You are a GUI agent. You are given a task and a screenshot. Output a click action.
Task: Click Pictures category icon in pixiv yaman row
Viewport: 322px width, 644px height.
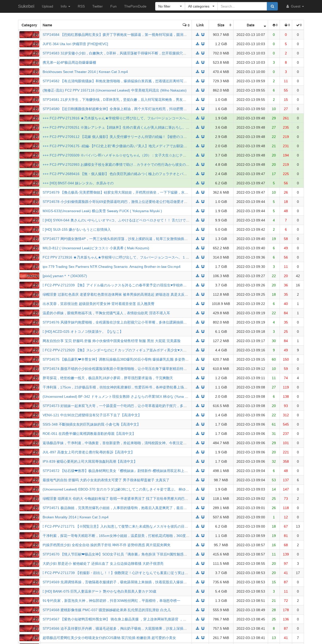(29, 276)
